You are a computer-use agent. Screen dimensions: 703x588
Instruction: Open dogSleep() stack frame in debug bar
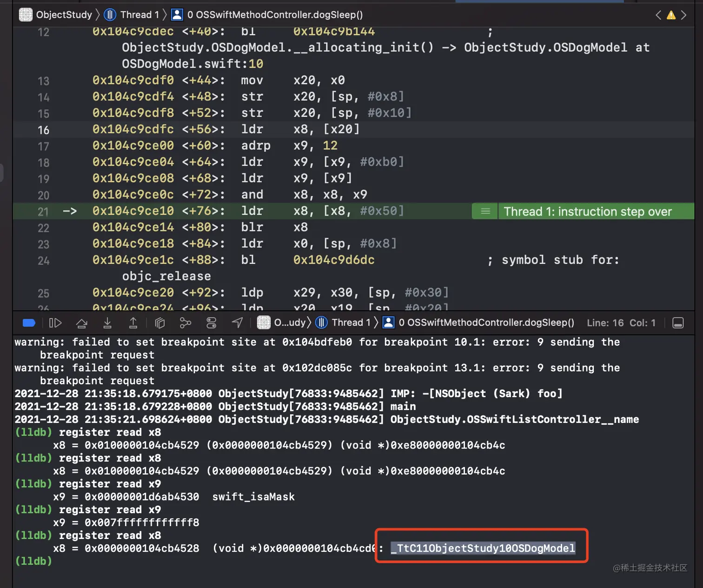tap(478, 323)
